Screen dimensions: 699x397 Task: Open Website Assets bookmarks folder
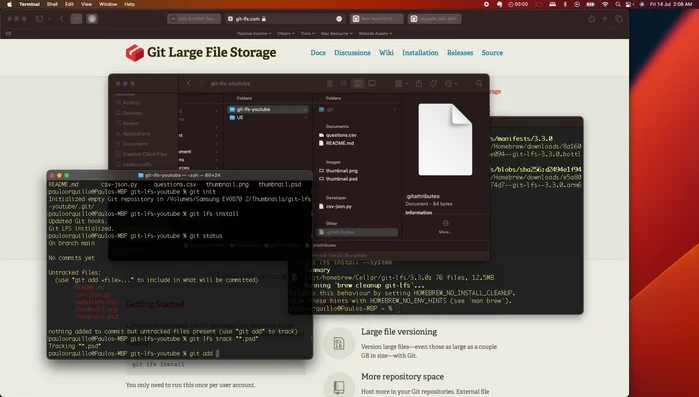tap(375, 33)
